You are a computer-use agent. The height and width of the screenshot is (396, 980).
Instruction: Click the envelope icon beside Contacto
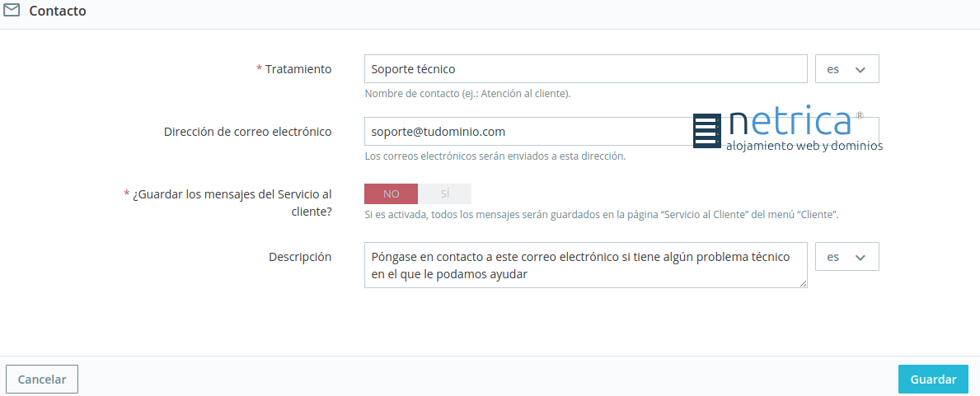(x=12, y=10)
